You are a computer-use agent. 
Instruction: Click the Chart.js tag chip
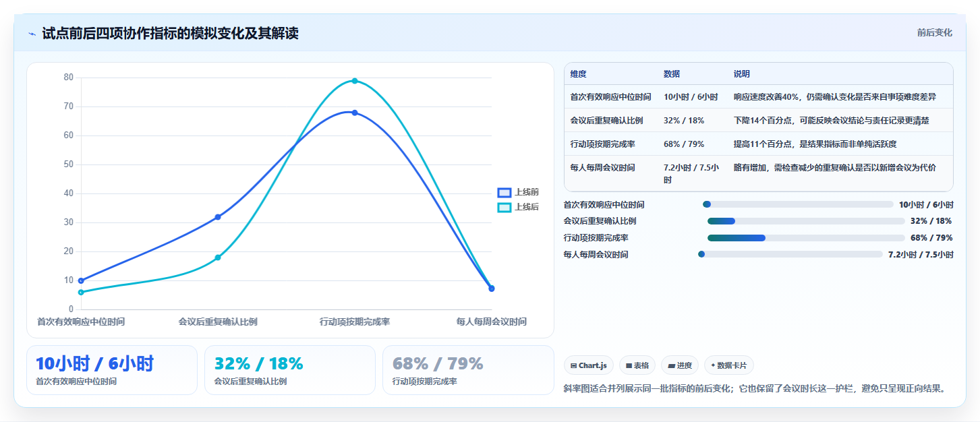click(589, 365)
